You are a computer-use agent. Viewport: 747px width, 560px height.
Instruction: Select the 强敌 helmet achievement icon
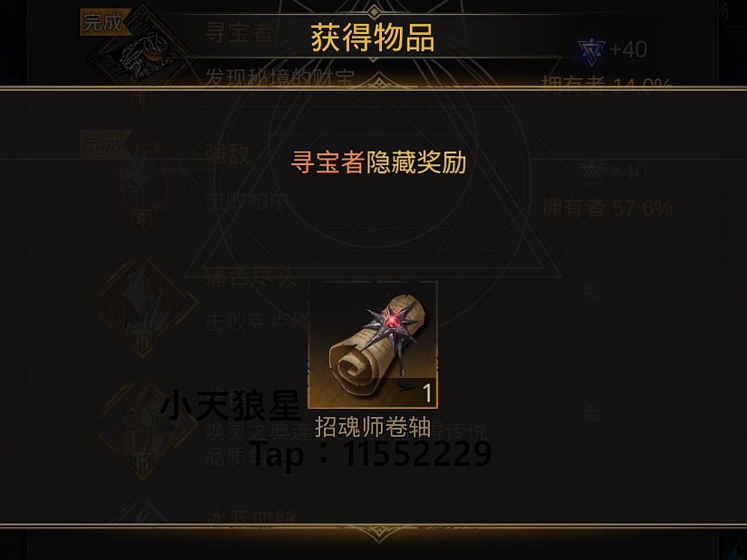point(142,183)
